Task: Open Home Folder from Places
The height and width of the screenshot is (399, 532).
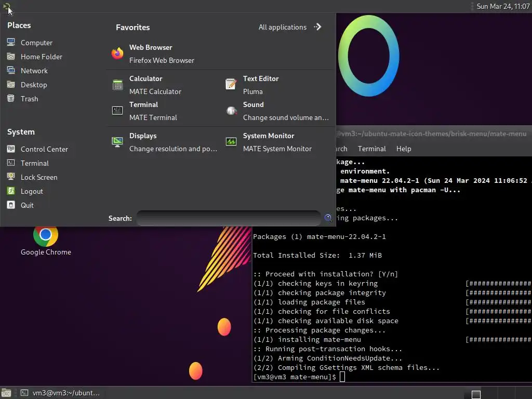Action: pos(35,57)
